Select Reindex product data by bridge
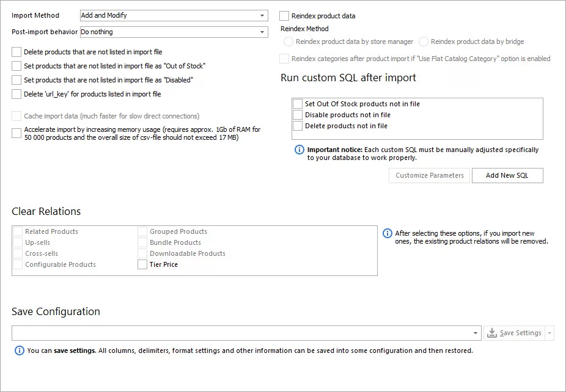Screen dimensions: 566x392 tap(424, 42)
